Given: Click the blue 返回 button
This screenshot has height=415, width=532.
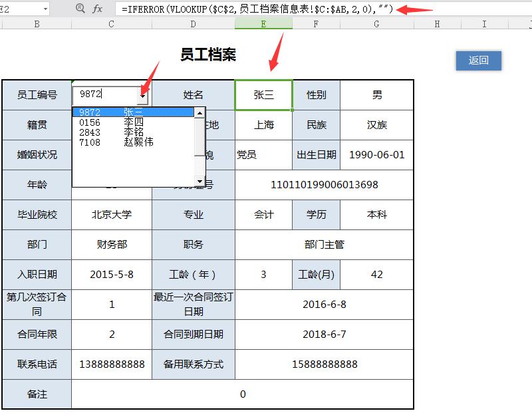Looking at the screenshot, I should (479, 60).
